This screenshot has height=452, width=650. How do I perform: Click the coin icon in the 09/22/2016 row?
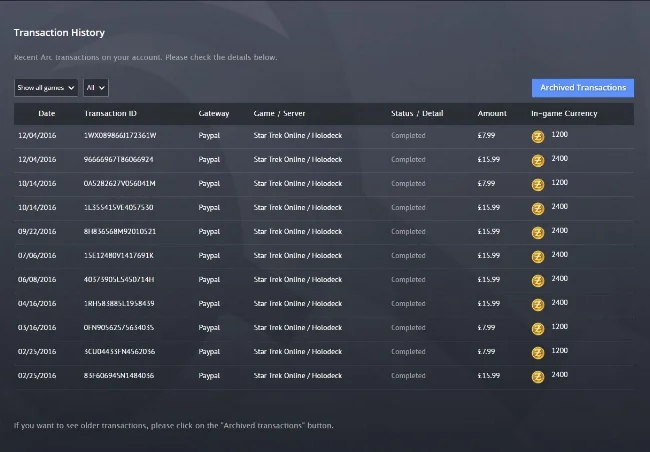[538, 233]
